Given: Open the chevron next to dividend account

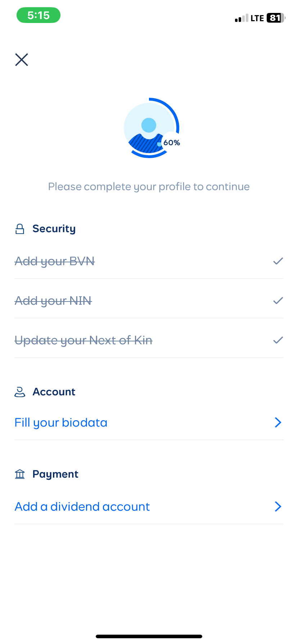Looking at the screenshot, I should click(278, 507).
